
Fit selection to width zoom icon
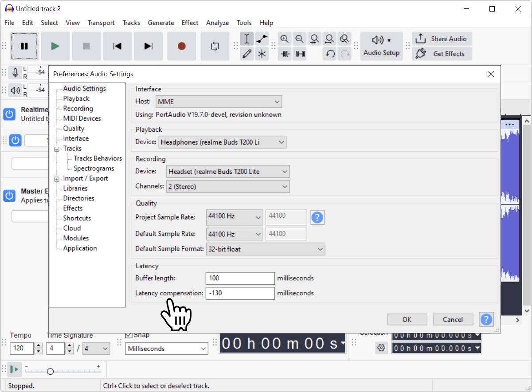click(x=315, y=39)
